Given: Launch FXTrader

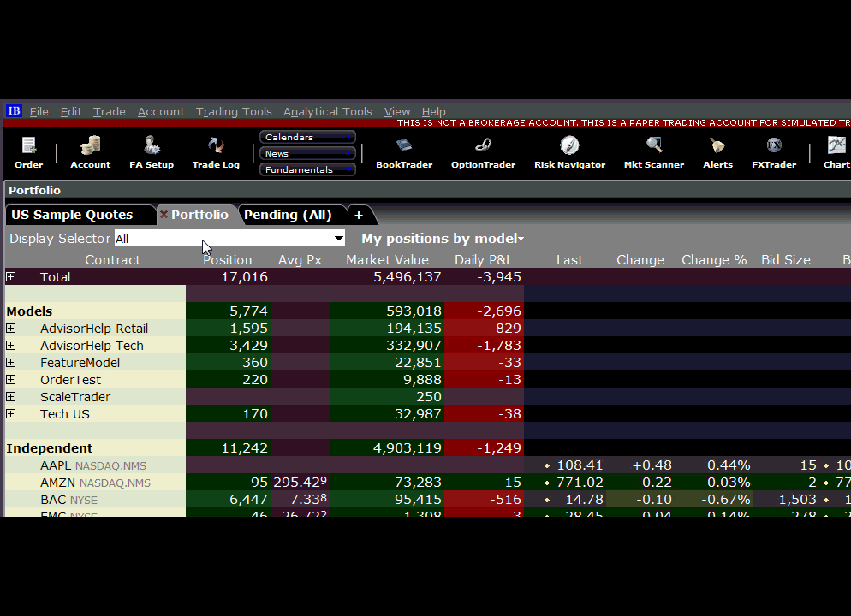Looking at the screenshot, I should [773, 151].
